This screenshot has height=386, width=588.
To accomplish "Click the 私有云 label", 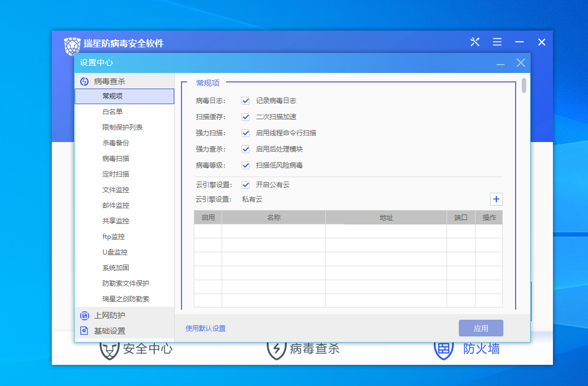I will 252,199.
